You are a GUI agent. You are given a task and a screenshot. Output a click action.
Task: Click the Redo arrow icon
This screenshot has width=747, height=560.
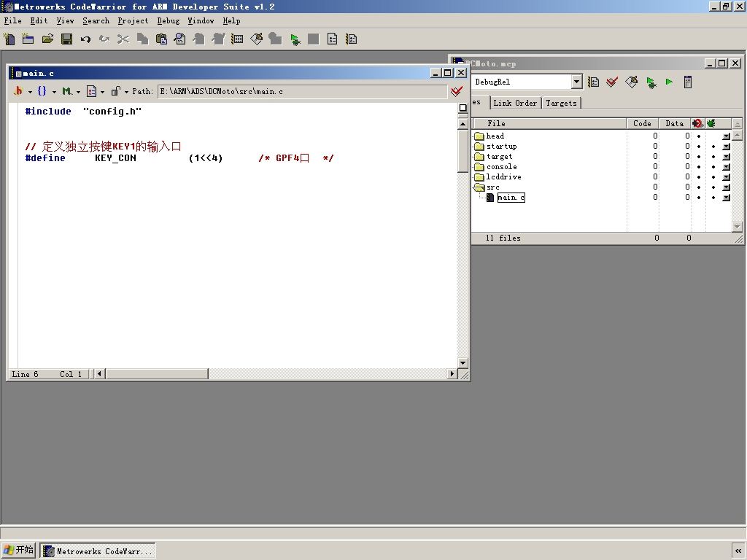pos(104,39)
